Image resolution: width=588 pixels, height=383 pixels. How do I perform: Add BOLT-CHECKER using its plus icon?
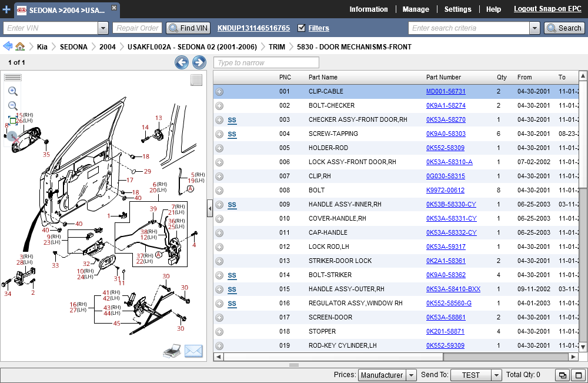(x=219, y=106)
